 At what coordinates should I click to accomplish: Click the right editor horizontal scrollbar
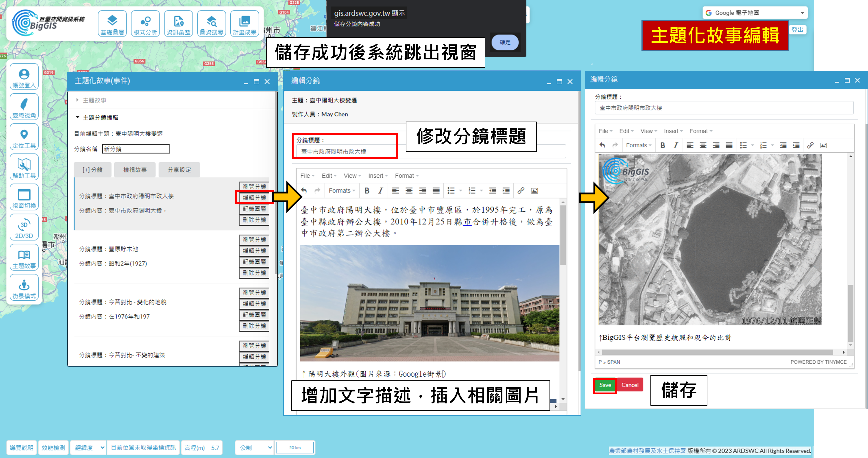point(718,352)
